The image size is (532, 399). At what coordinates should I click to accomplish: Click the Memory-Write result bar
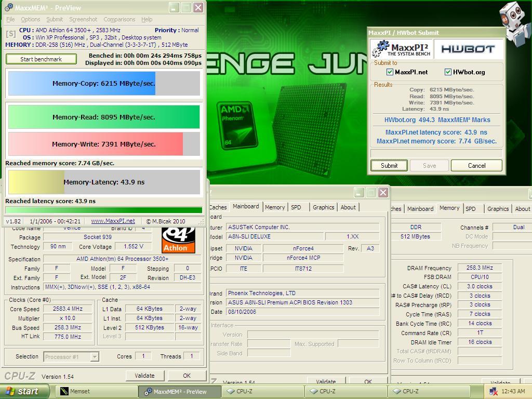[104, 144]
